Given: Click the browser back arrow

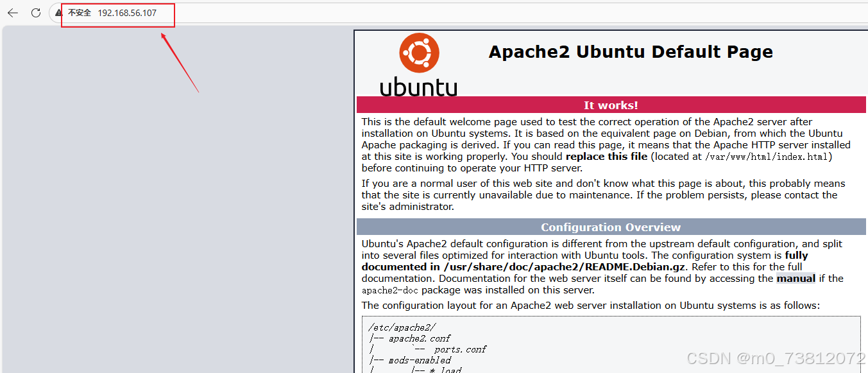Looking at the screenshot, I should point(13,13).
